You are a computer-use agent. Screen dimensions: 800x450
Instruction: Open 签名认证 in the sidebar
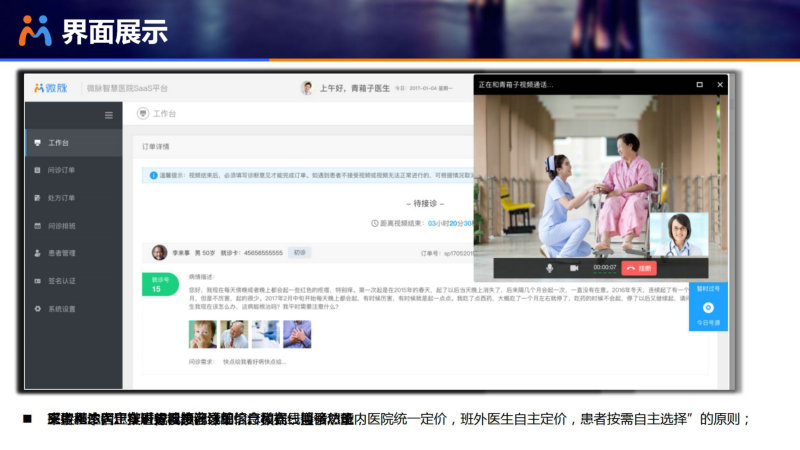click(73, 281)
